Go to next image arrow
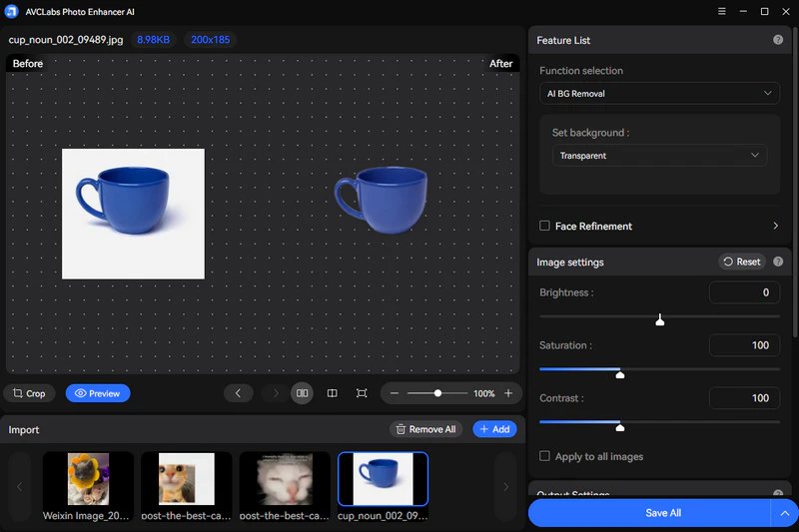The height and width of the screenshot is (532, 799). click(x=276, y=393)
